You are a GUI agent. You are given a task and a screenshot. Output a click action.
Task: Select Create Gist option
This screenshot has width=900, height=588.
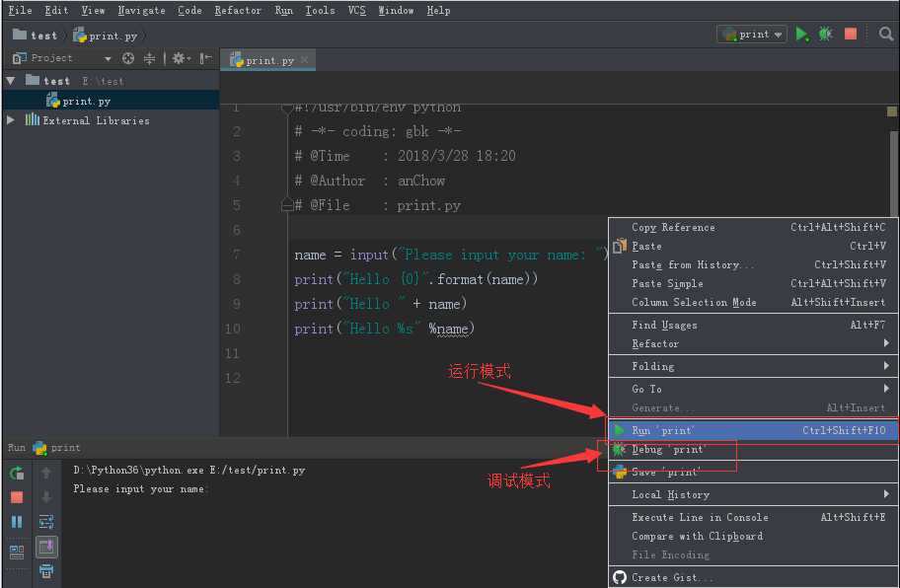pos(753,577)
